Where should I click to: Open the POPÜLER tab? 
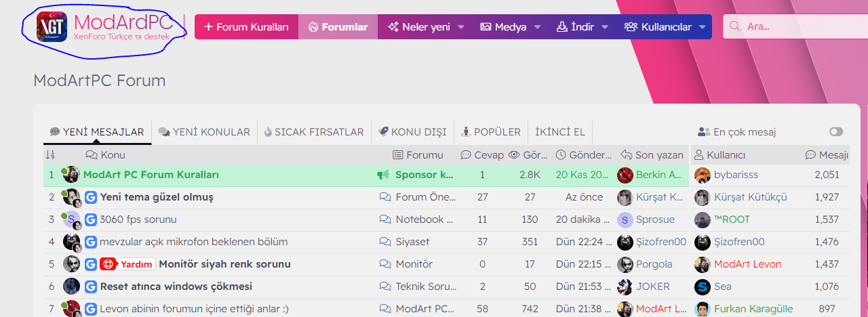pyautogui.click(x=490, y=132)
